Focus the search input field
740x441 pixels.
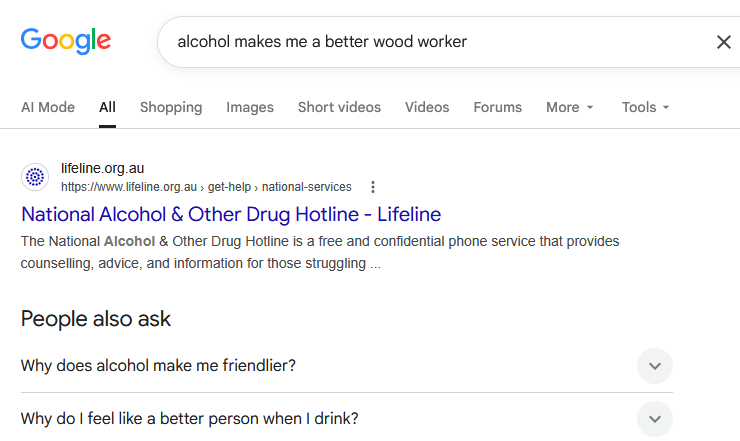coord(439,42)
